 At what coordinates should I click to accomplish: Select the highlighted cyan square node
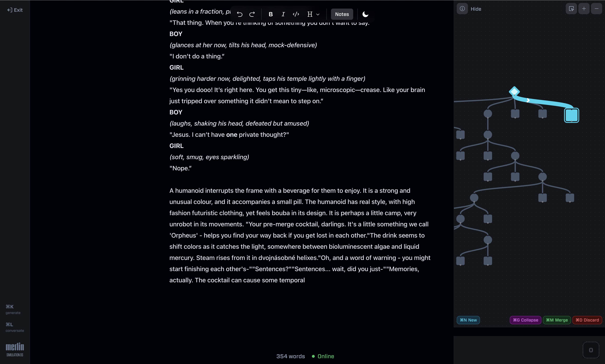coord(571,115)
